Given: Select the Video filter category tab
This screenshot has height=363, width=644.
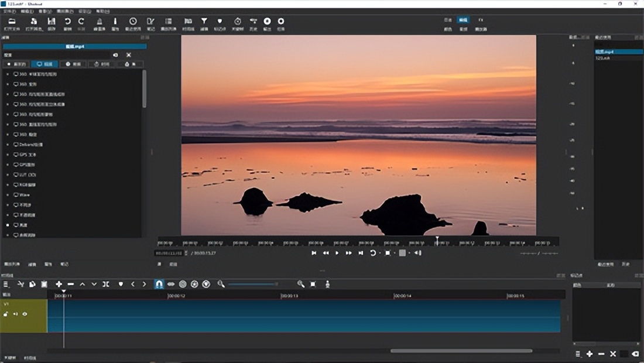Looking at the screenshot, I should point(44,64).
